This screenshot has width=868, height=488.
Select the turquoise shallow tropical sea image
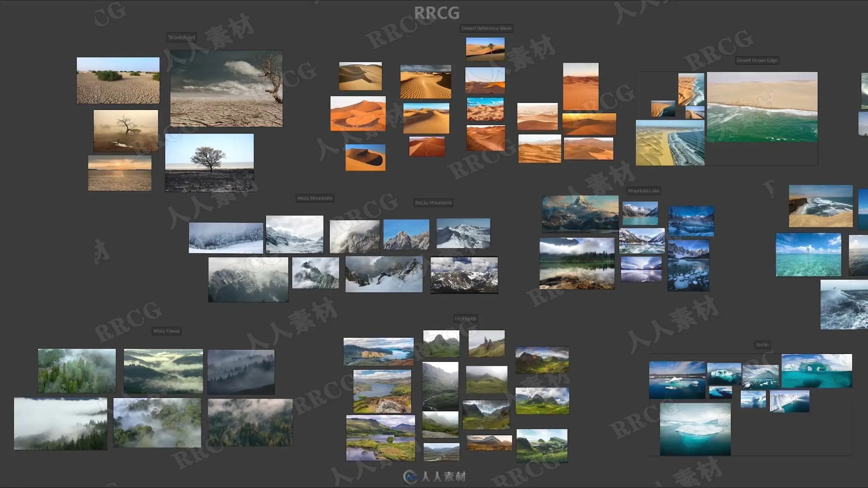[808, 255]
